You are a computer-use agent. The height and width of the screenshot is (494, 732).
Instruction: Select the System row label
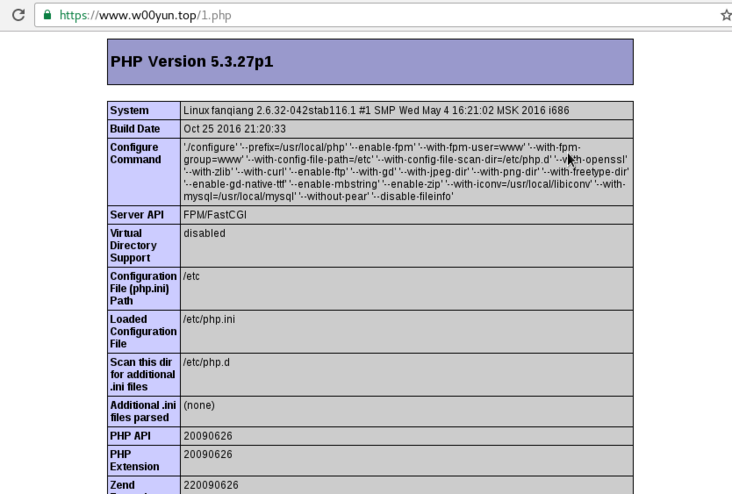[129, 111]
